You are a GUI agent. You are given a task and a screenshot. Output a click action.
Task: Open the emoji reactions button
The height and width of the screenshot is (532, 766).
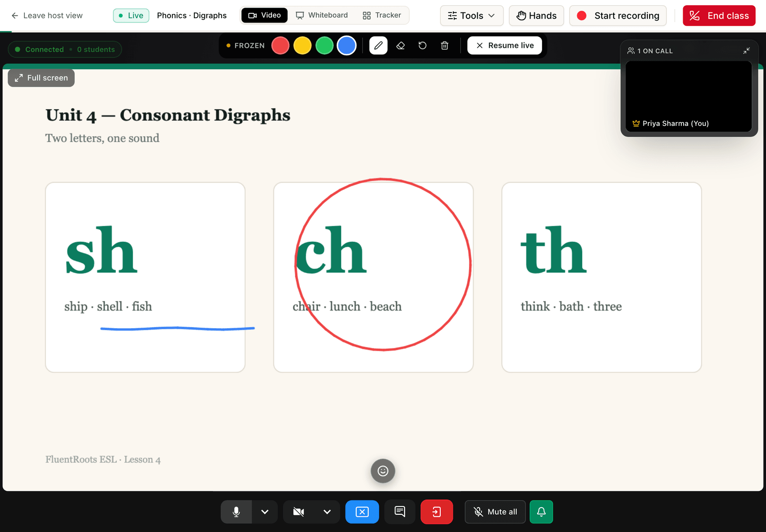coord(383,471)
